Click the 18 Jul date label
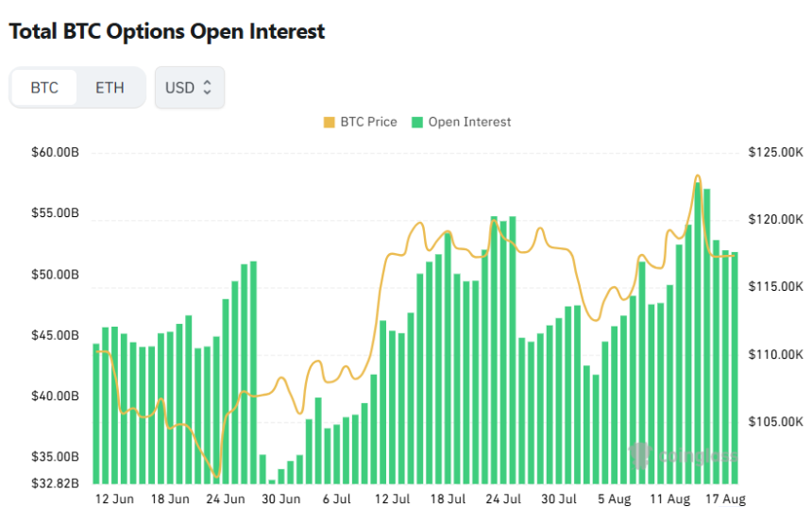 447,499
